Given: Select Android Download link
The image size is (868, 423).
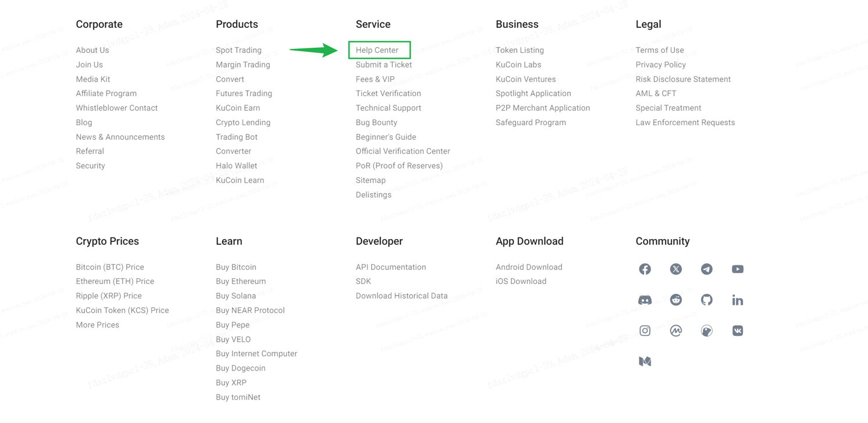Looking at the screenshot, I should 529,267.
